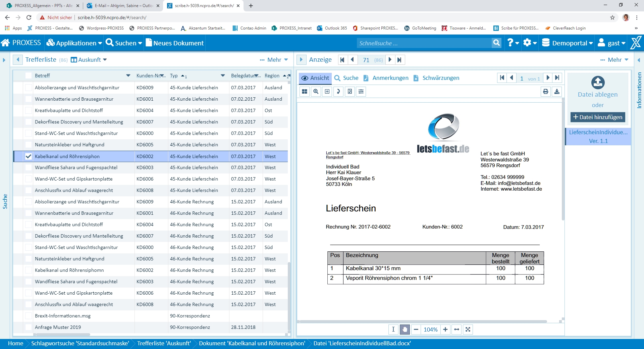Expand the Suche side panel

[4, 60]
